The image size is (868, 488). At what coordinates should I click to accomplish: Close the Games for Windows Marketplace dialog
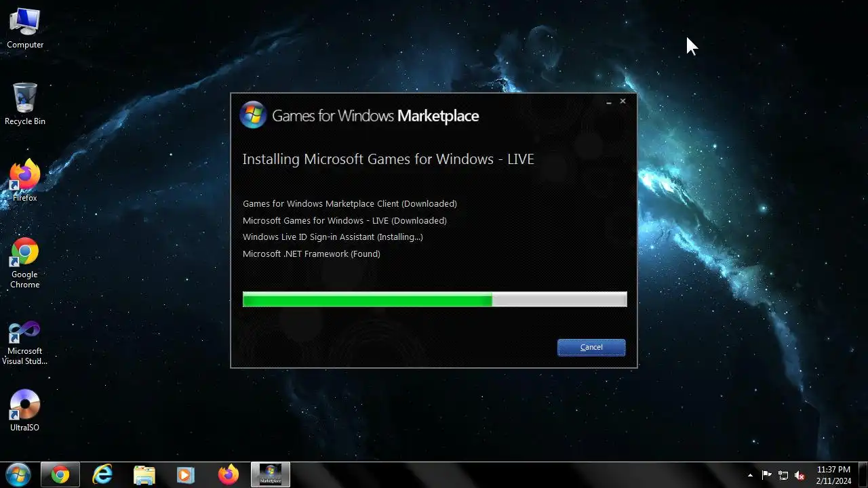[623, 102]
